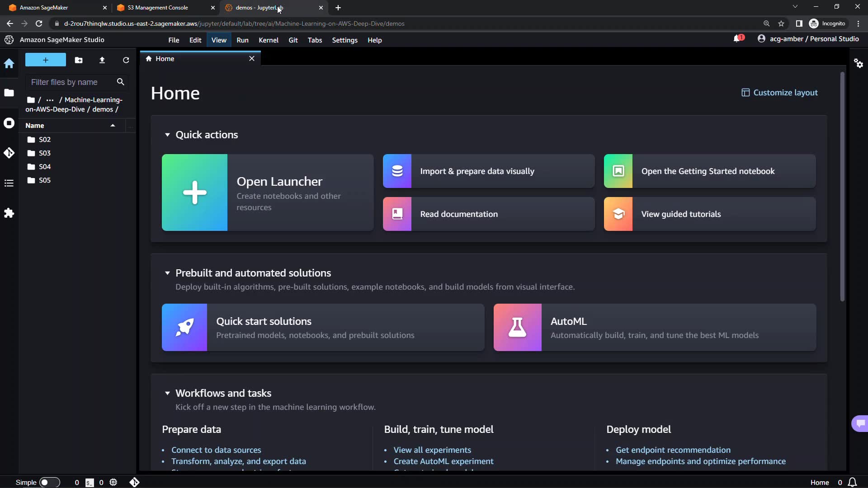Click the Home page vertical scrollbar

(842, 188)
